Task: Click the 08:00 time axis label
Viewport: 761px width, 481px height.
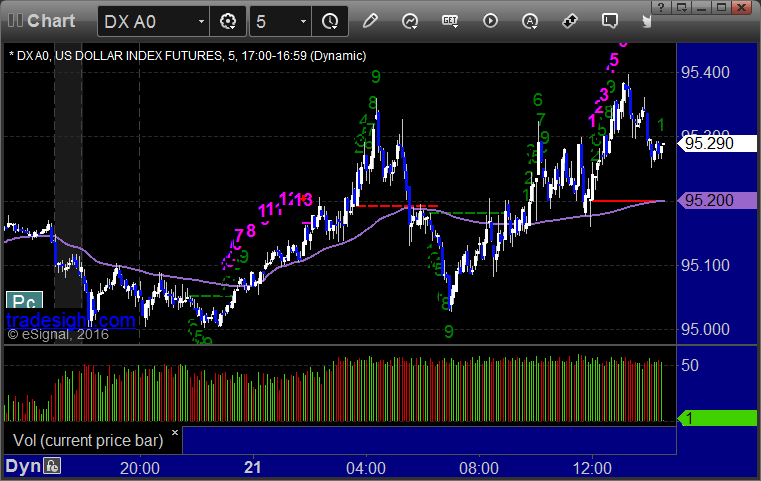Action: point(479,468)
